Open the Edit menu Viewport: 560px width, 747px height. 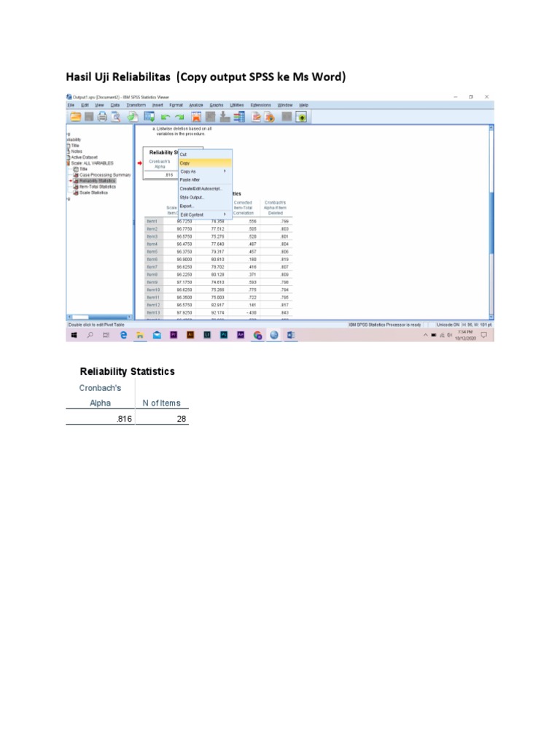point(85,105)
